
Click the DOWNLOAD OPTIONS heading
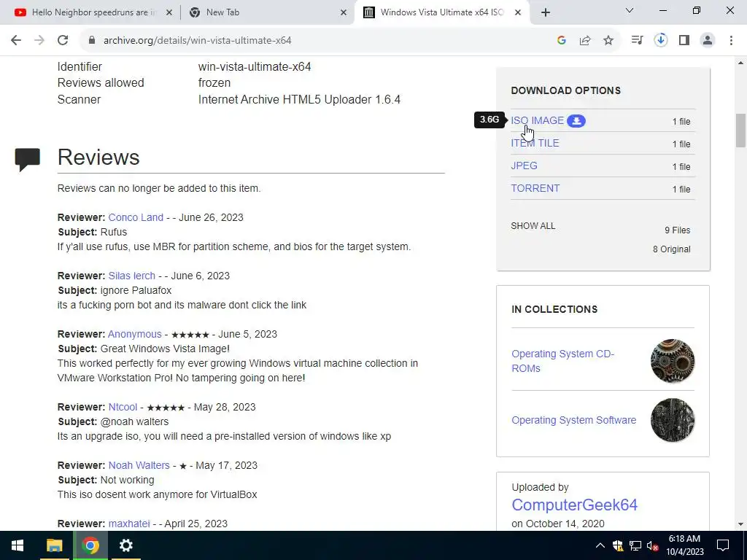[566, 90]
